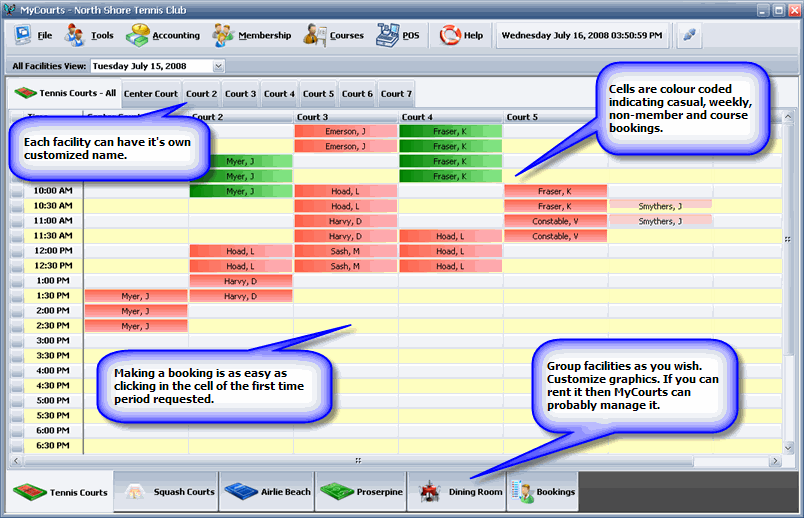The height and width of the screenshot is (518, 804).
Task: Open the Courses instructor icon
Action: pyautogui.click(x=314, y=35)
